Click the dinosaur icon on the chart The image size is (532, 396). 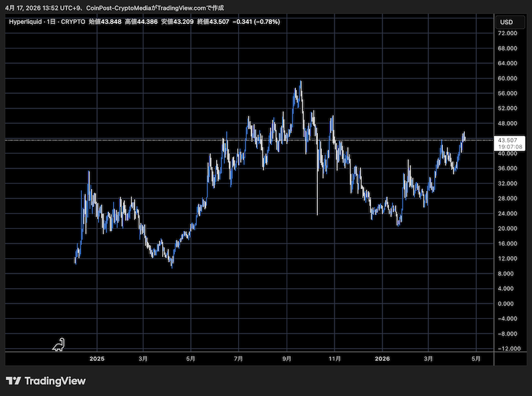[x=59, y=344]
